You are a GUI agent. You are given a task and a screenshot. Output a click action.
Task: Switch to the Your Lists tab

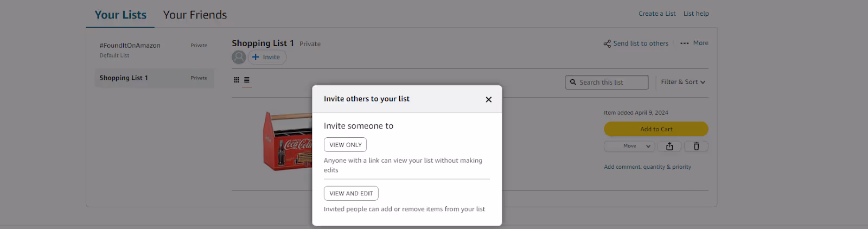click(120, 15)
